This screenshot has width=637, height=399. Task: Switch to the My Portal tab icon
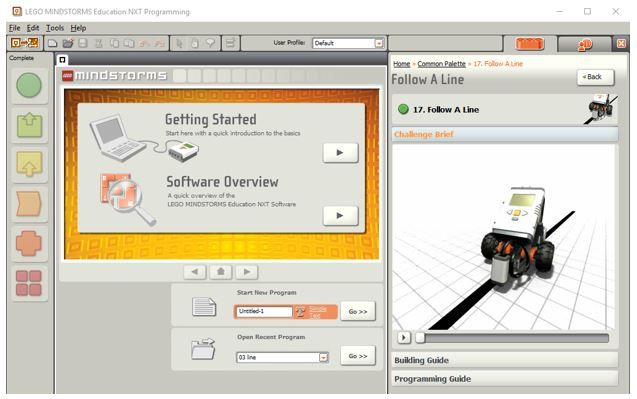pos(585,44)
